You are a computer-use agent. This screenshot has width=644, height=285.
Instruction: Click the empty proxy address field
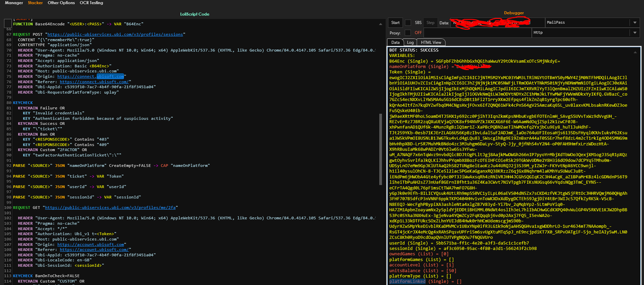(x=478, y=33)
